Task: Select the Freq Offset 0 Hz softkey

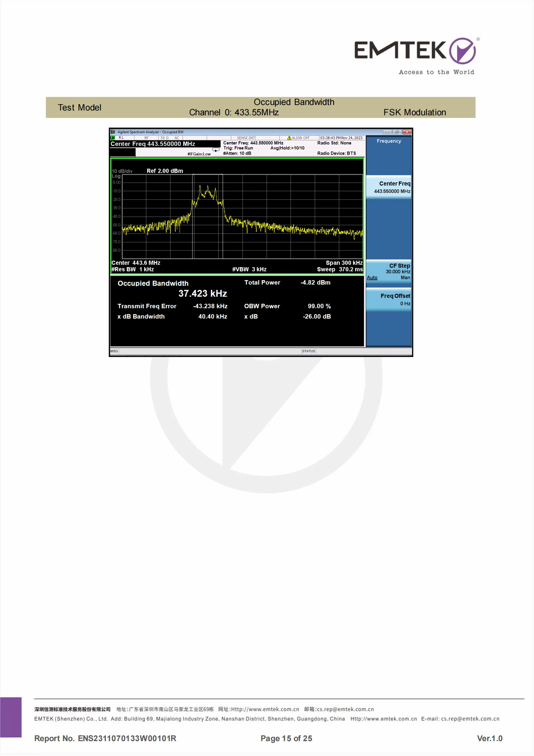Action: tap(389, 299)
